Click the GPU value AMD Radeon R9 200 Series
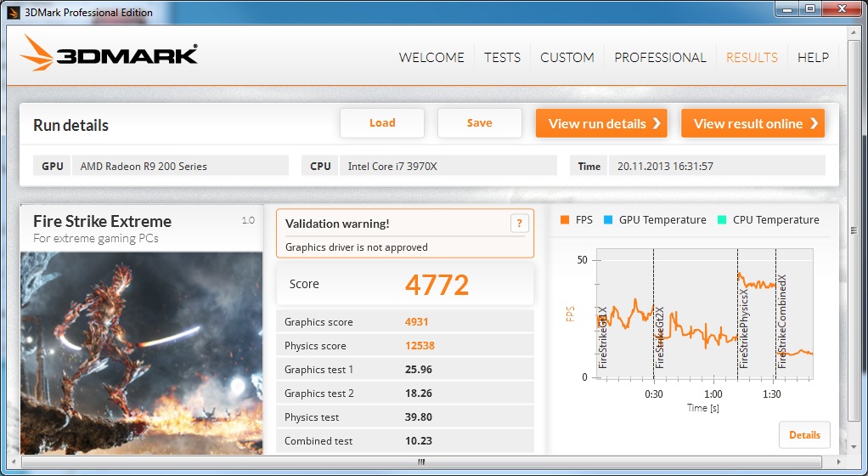868x476 pixels. point(180,166)
